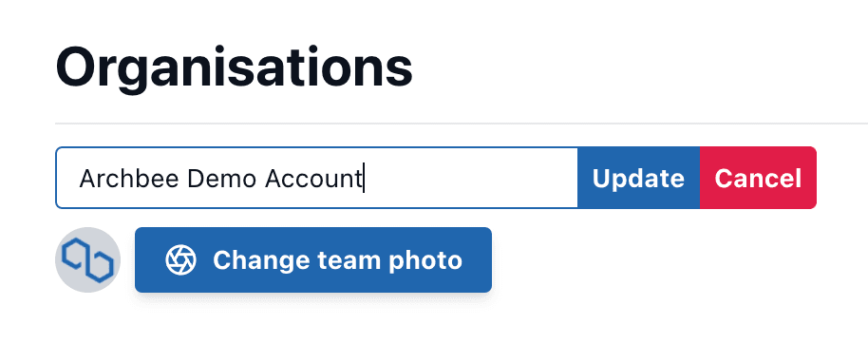Click the word 'Demo' in the text box
Screen dimensions: 868x363
coord(221,179)
